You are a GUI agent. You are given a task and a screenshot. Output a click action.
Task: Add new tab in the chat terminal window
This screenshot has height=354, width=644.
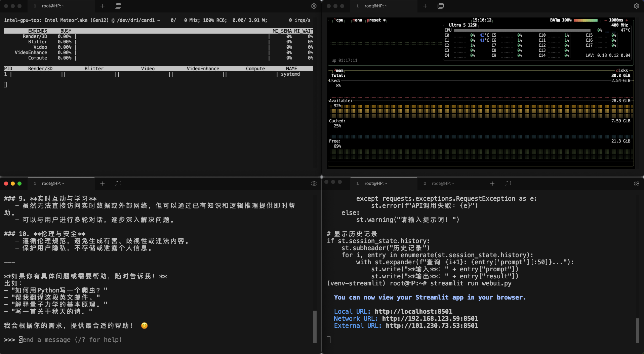click(103, 184)
